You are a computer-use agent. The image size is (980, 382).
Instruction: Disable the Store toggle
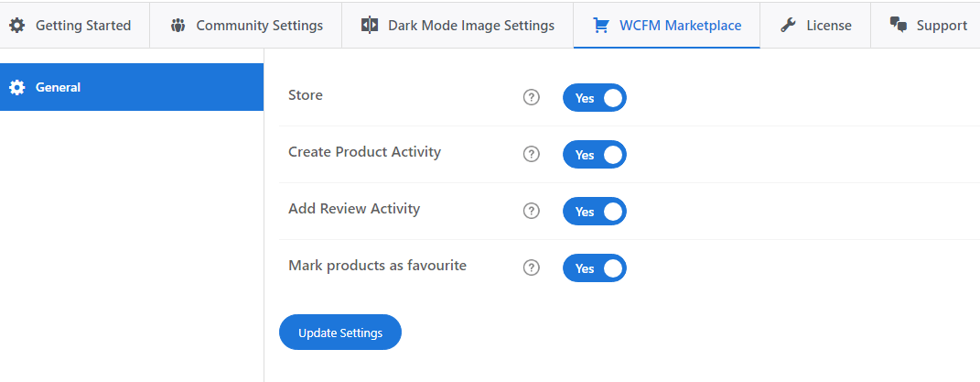tap(595, 98)
